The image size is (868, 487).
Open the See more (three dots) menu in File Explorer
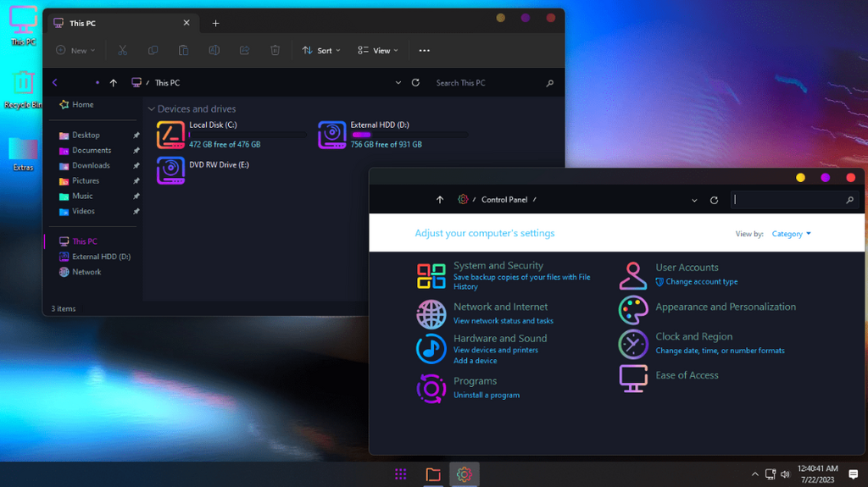(424, 50)
